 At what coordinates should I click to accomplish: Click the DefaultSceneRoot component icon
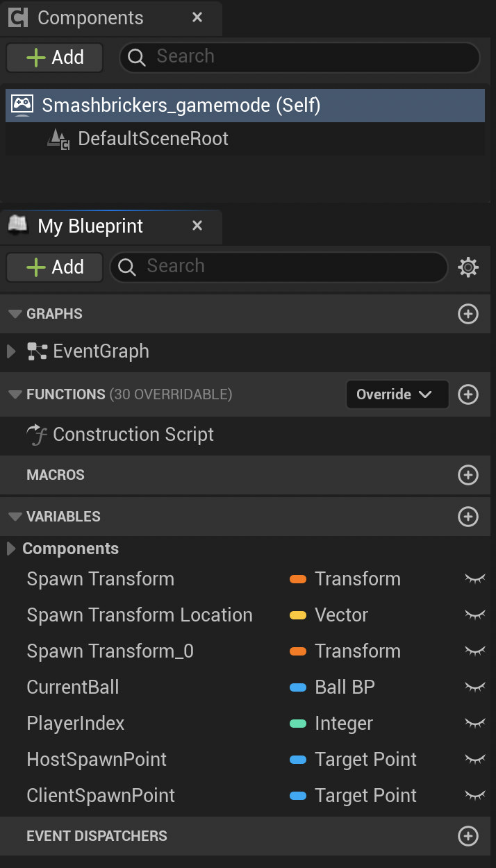click(x=59, y=139)
